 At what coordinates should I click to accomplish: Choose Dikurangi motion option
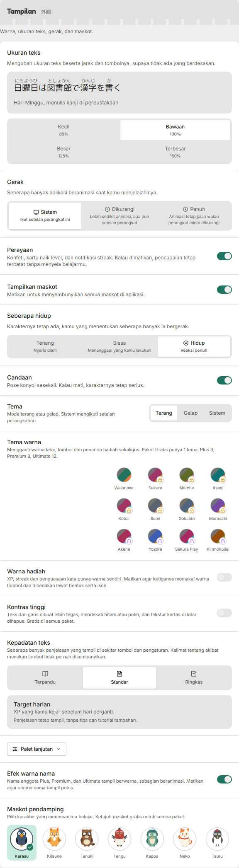119,215
